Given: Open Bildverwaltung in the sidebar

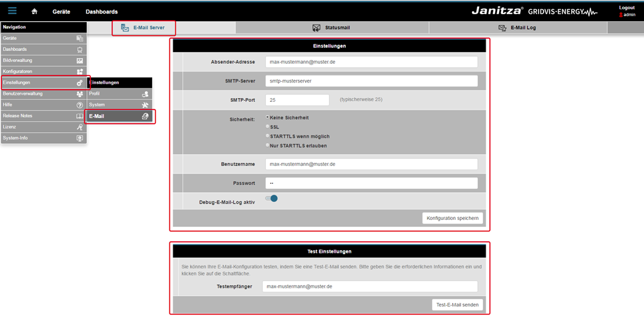Looking at the screenshot, I should click(x=44, y=60).
